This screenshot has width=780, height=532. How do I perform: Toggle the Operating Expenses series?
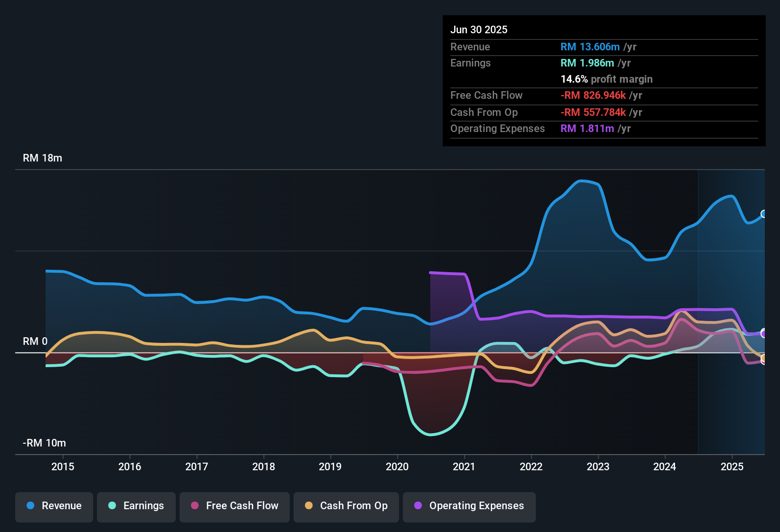pos(469,506)
